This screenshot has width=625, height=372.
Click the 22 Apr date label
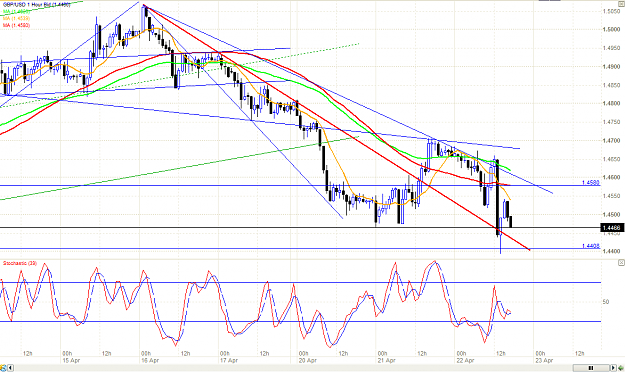coord(466,360)
